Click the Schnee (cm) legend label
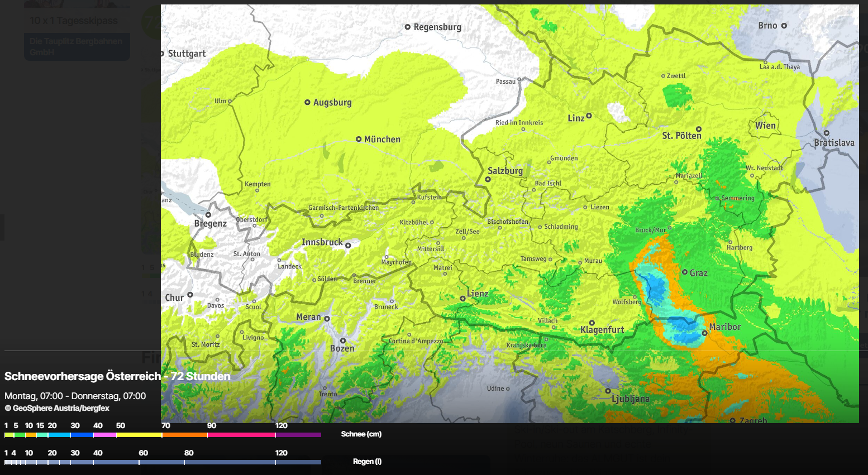Viewport: 868px width, 475px height. (361, 434)
